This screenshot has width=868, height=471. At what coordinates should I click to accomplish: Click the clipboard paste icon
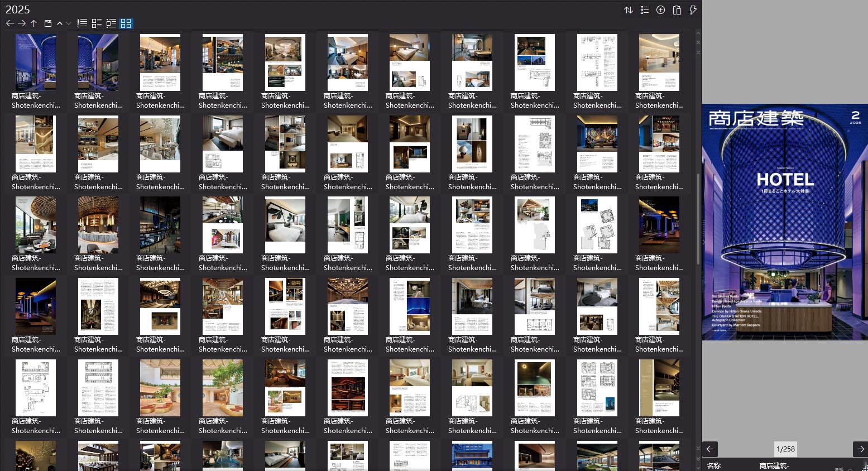677,10
